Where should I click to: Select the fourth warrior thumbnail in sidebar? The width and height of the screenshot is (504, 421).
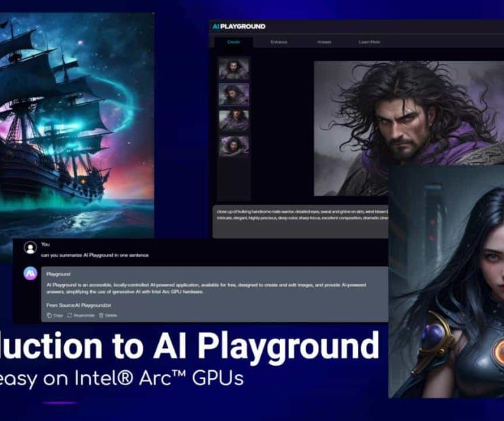[233, 146]
